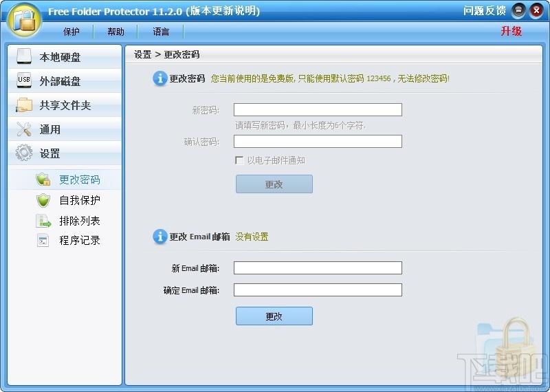Open the 通用 sidebar section
550x392 pixels.
[65, 129]
